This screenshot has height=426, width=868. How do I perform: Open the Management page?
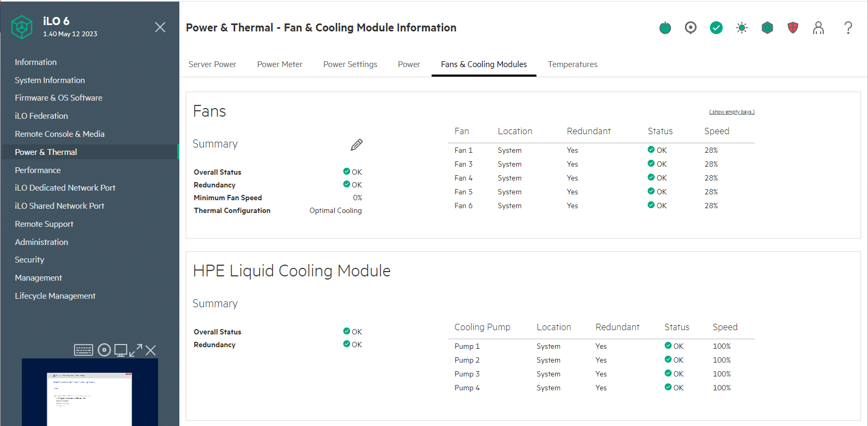[x=38, y=278]
